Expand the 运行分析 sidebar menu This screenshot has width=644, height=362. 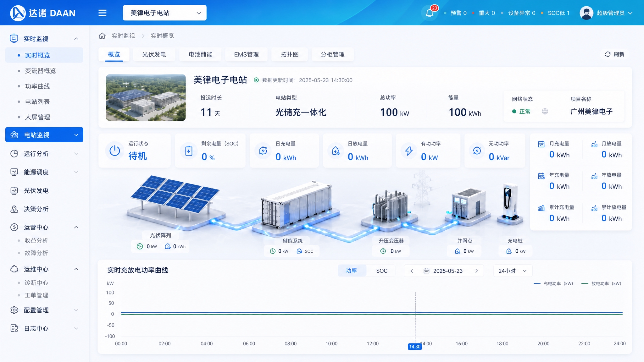tap(44, 154)
